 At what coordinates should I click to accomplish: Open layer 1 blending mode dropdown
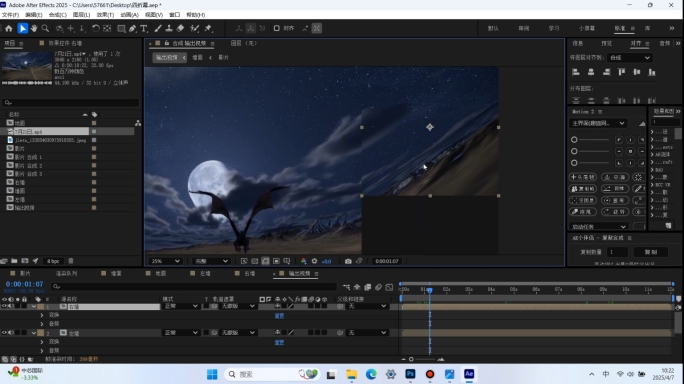[x=181, y=306]
